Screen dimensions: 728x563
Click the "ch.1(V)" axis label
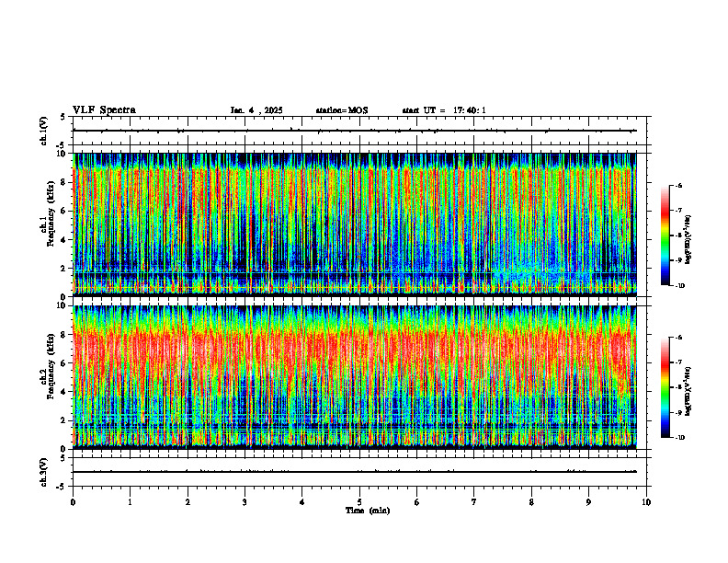tap(44, 131)
